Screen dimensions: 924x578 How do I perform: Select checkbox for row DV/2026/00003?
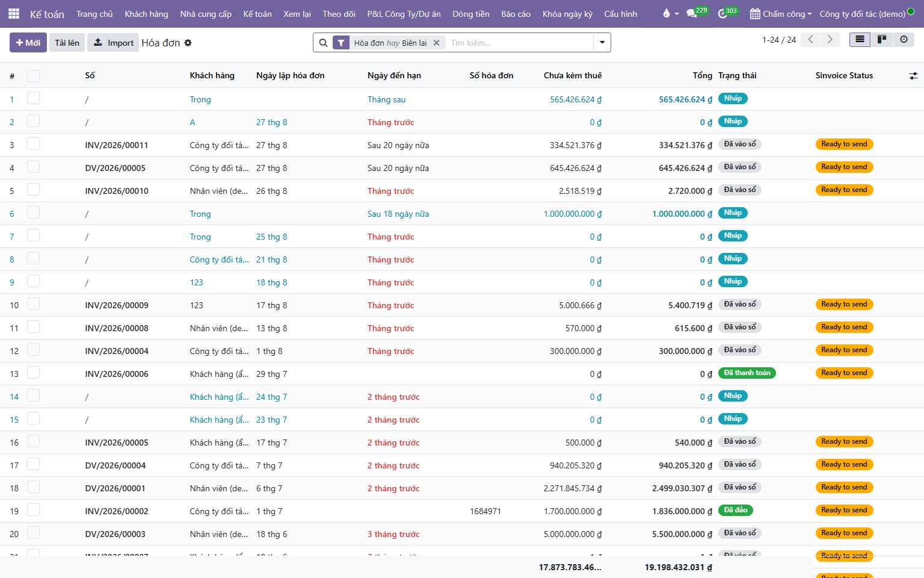pyautogui.click(x=33, y=533)
